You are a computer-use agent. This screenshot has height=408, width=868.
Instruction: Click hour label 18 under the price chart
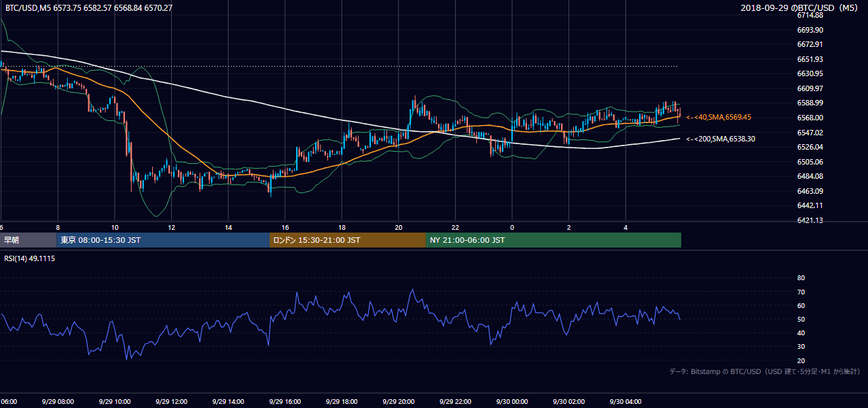point(342,228)
